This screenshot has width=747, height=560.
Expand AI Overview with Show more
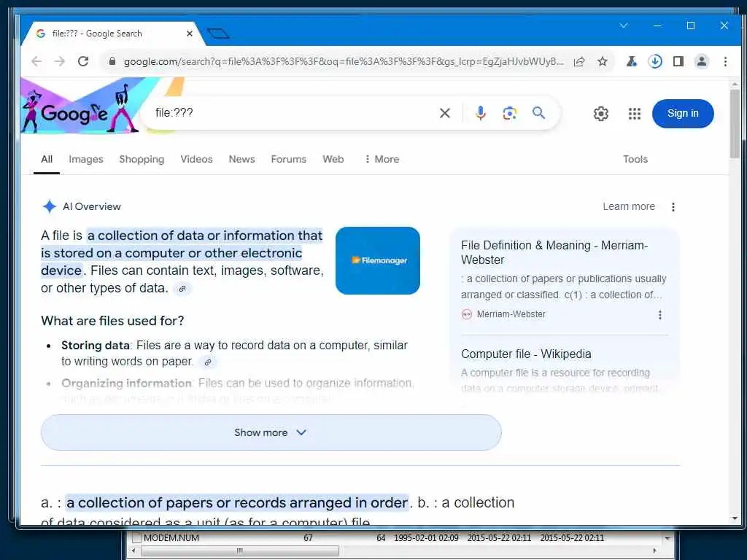coord(271,432)
